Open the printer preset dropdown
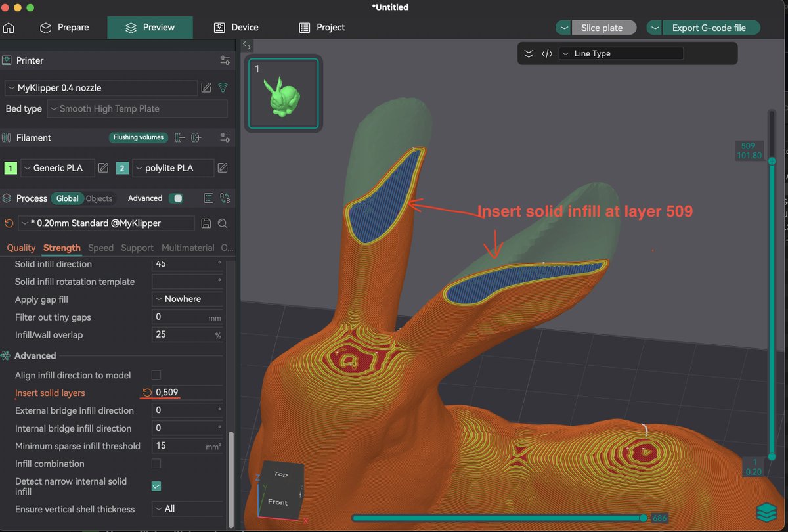Screen dimensions: 788x532 tap(101, 88)
